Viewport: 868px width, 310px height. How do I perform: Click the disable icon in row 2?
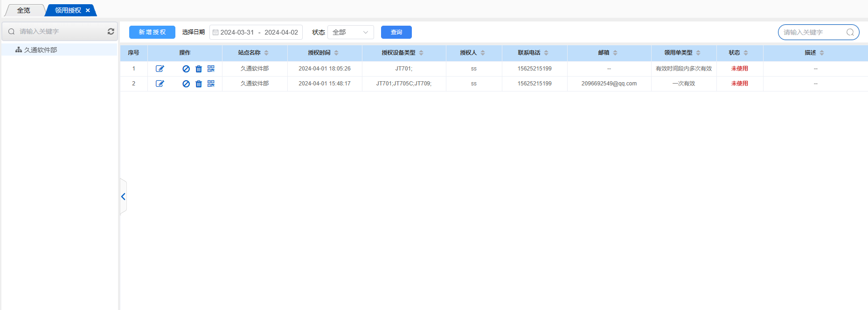(186, 84)
